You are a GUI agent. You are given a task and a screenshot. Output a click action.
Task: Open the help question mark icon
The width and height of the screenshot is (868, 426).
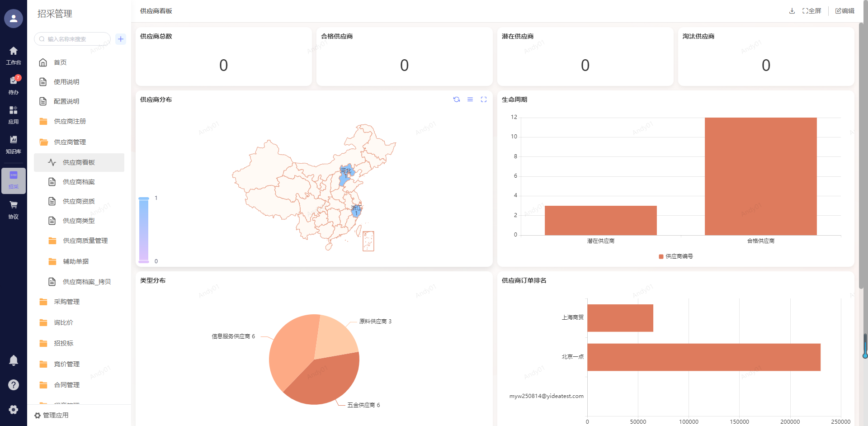point(14,385)
